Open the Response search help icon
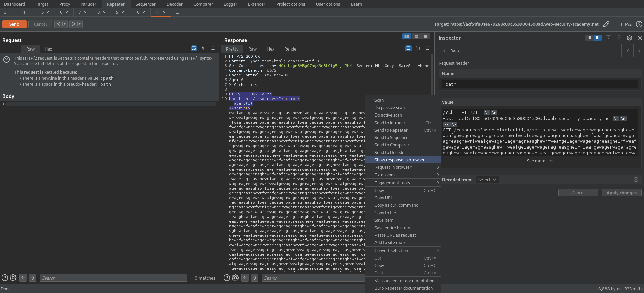644x293 pixels. tap(227, 278)
